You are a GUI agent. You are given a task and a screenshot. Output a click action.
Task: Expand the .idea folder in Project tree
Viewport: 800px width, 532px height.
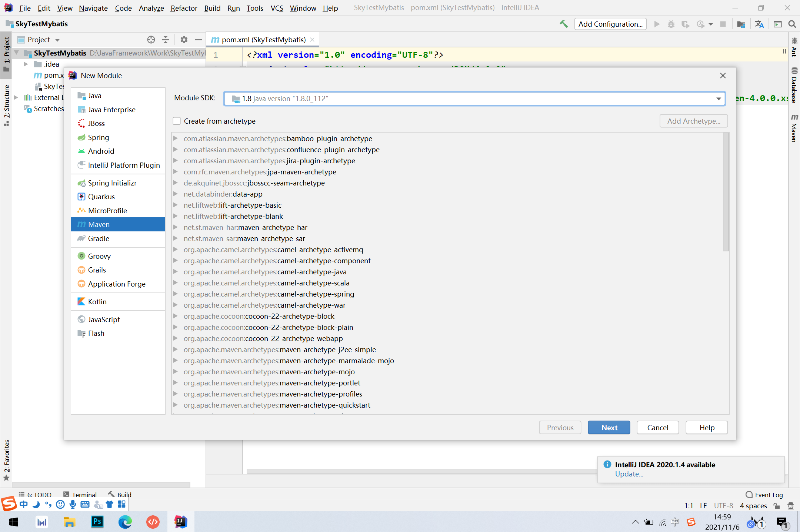click(x=26, y=64)
